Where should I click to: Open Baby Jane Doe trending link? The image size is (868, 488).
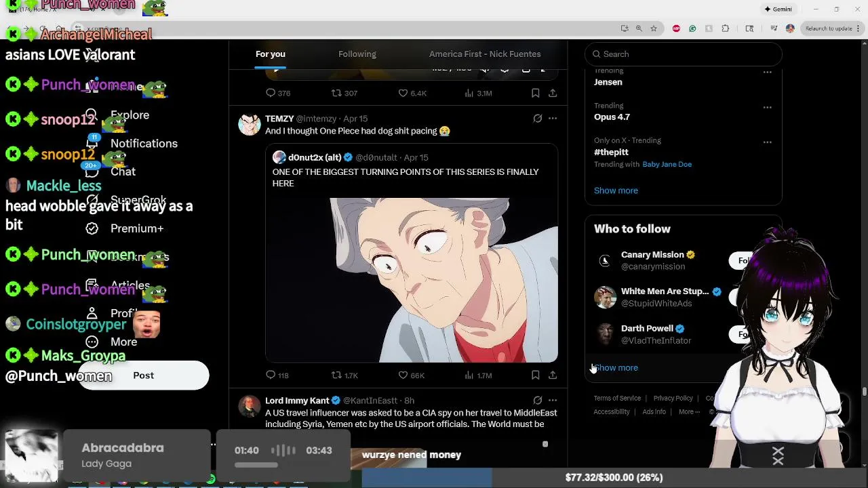click(x=667, y=164)
